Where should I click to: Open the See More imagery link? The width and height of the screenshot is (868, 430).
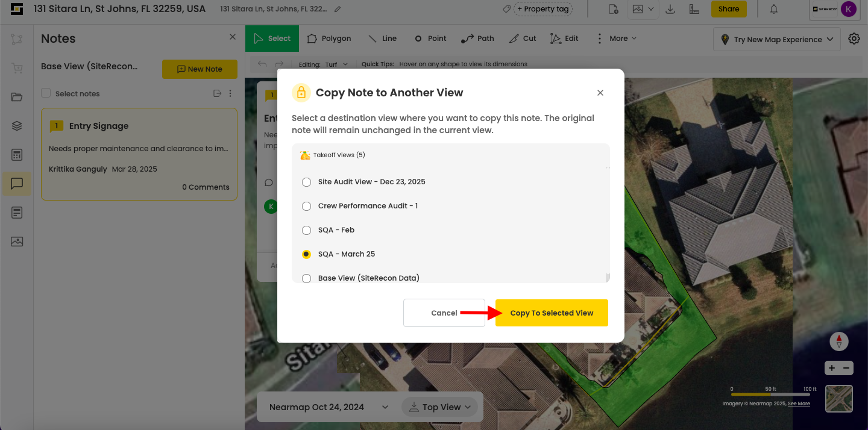pos(799,404)
